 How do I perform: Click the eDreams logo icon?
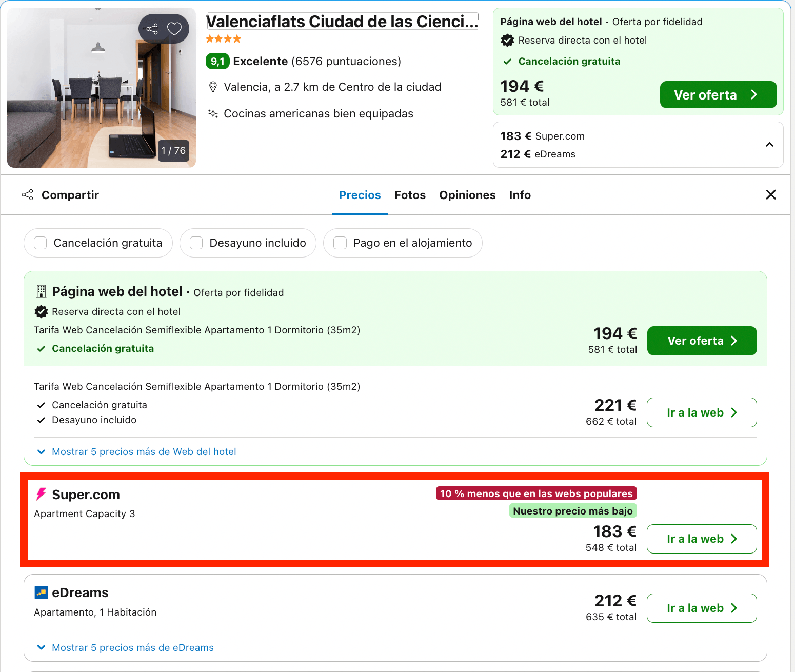(x=41, y=592)
